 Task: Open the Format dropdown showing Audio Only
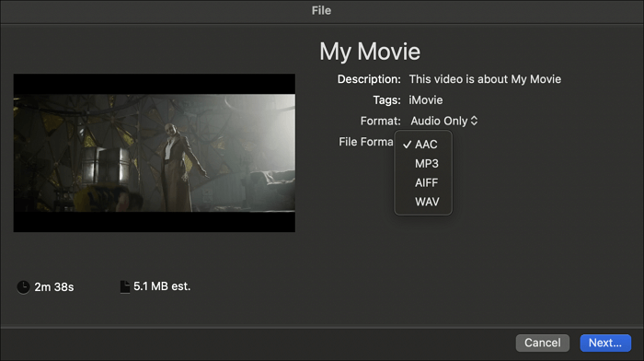[x=444, y=121]
